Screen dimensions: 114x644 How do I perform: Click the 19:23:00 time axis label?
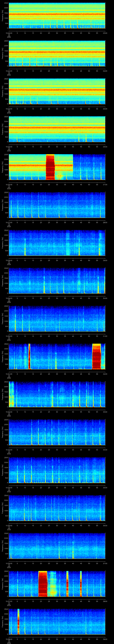click(9, 71)
